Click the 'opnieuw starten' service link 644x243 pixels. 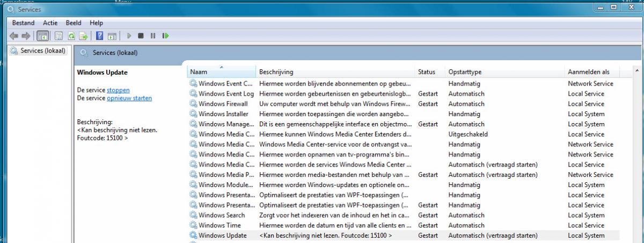(x=129, y=98)
